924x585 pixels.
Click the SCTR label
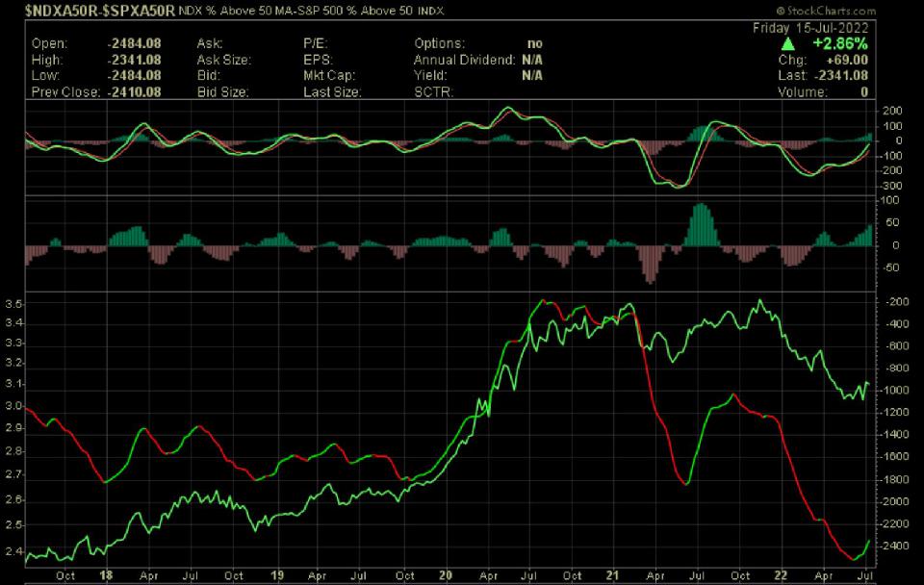[x=433, y=92]
